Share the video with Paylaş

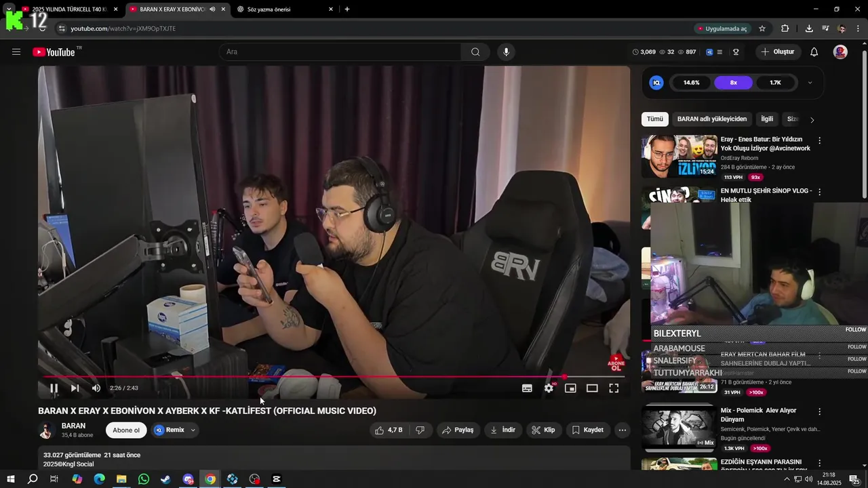[x=458, y=430]
